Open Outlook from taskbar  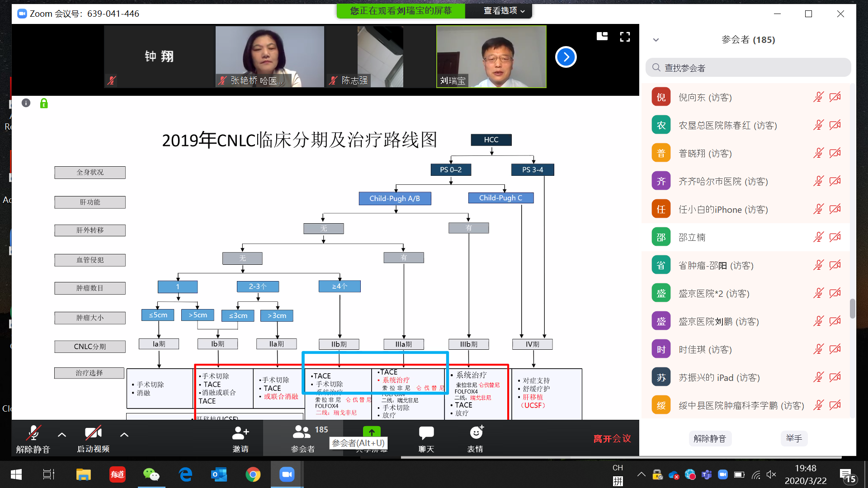click(219, 474)
